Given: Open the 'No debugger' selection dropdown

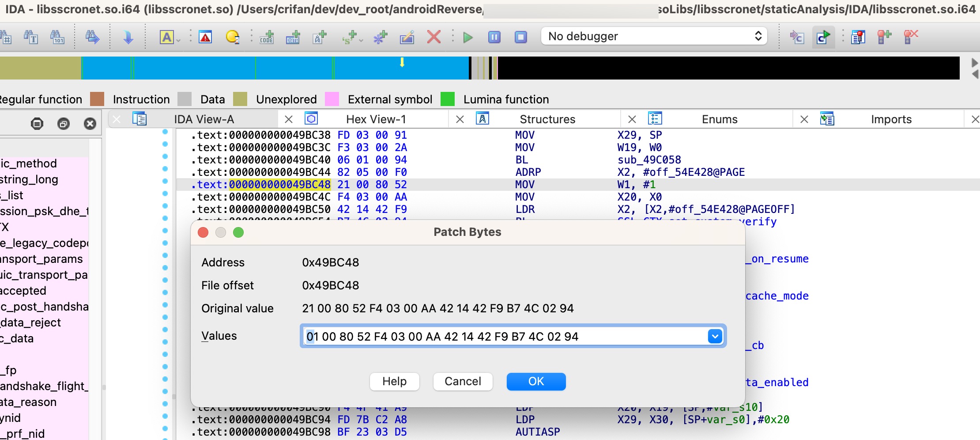Looking at the screenshot, I should 654,36.
